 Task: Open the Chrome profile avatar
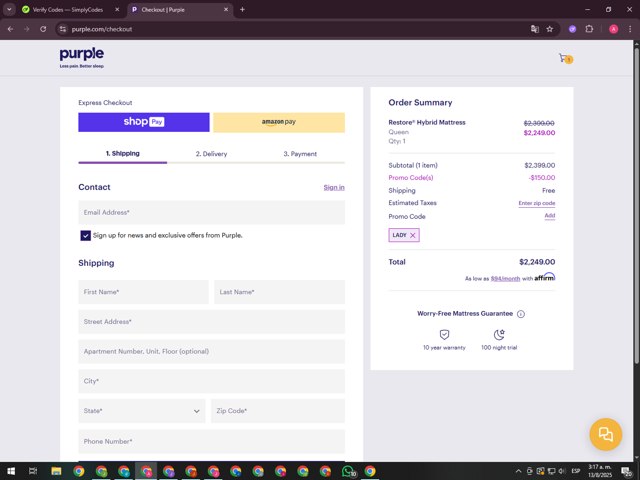coord(613,29)
